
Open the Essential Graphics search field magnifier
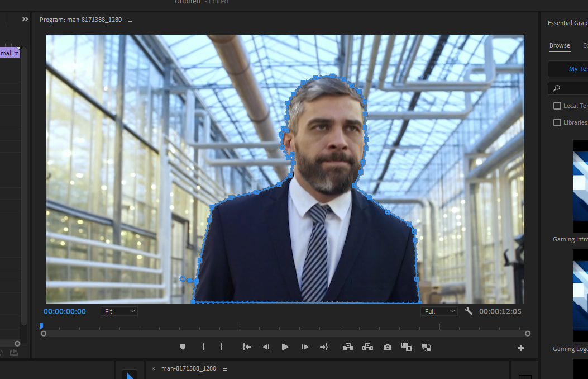click(556, 88)
